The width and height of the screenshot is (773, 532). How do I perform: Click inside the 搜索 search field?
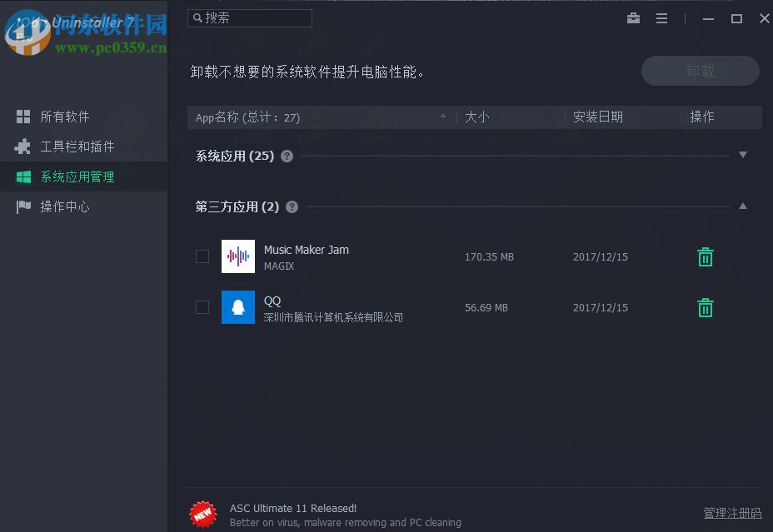(249, 17)
